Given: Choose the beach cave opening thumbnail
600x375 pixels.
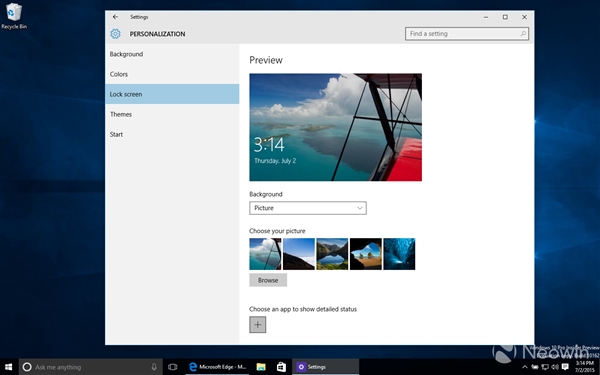Looking at the screenshot, I should [366, 254].
